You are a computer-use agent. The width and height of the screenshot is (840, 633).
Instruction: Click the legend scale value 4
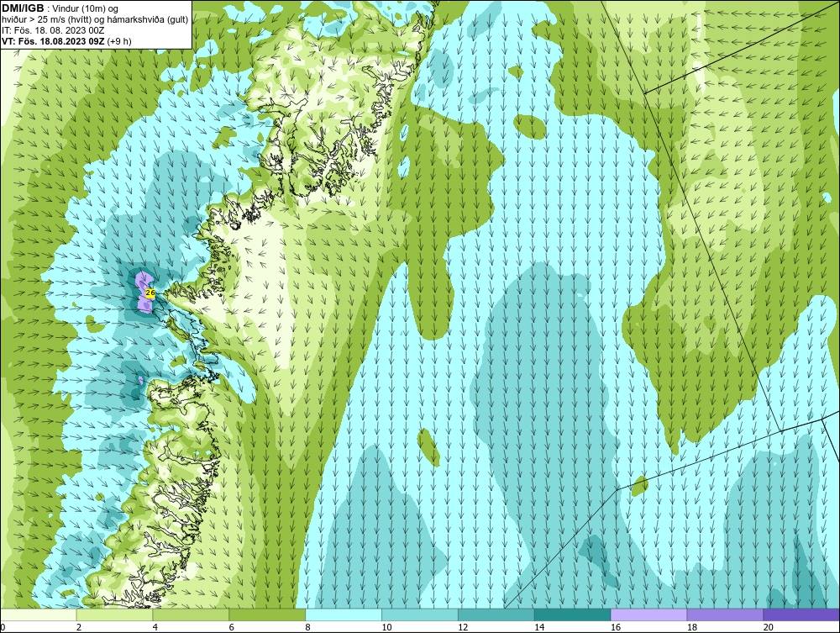(x=155, y=627)
